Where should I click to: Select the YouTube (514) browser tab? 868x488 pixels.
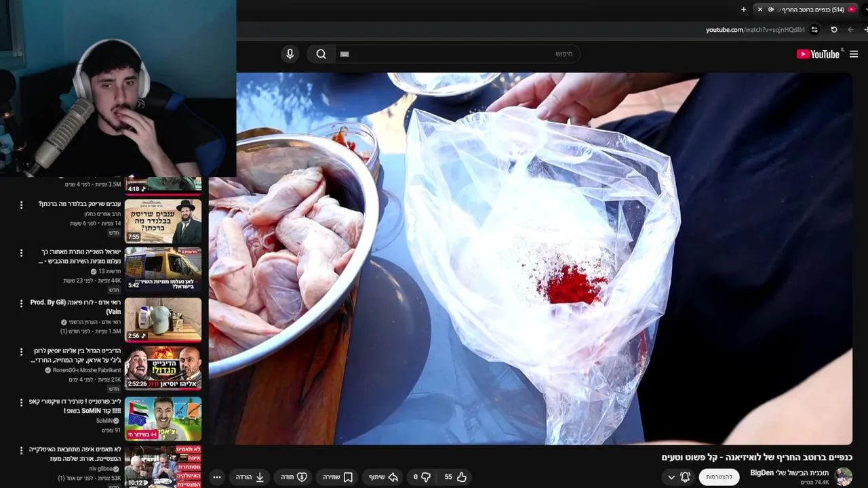click(807, 9)
